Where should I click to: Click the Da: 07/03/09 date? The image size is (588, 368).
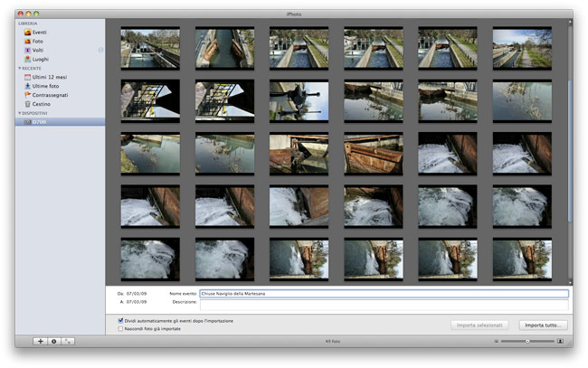tap(132, 294)
